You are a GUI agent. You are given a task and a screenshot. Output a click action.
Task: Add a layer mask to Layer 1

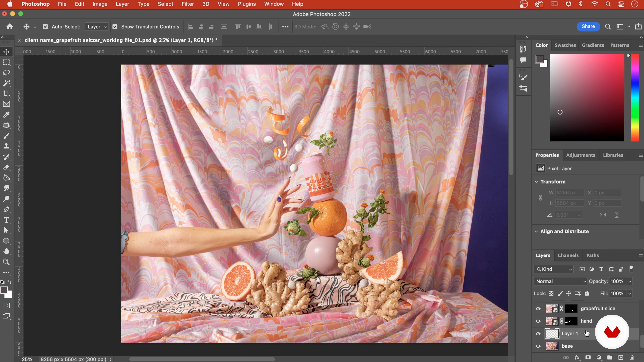click(x=588, y=357)
